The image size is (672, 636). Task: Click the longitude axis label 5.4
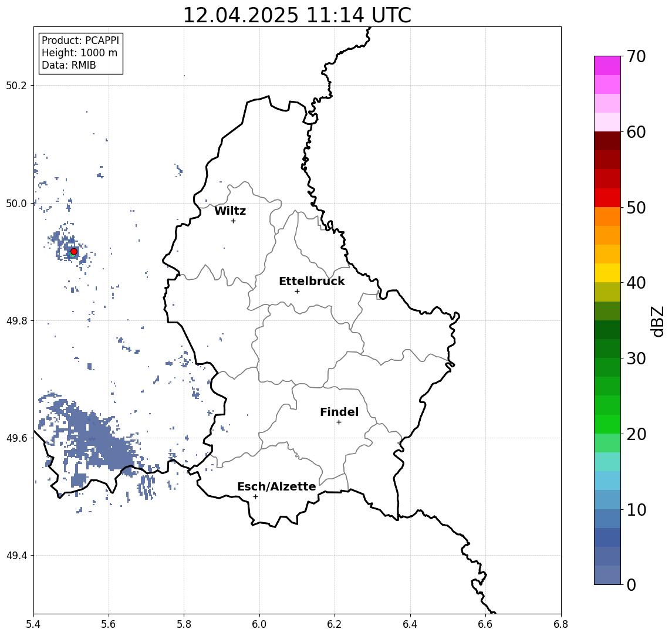tap(33, 624)
